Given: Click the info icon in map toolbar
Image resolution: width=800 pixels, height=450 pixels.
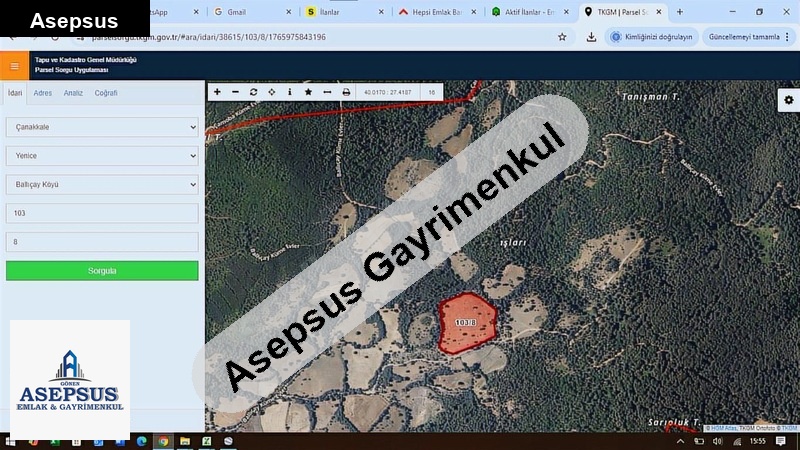Looking at the screenshot, I should click(x=290, y=92).
